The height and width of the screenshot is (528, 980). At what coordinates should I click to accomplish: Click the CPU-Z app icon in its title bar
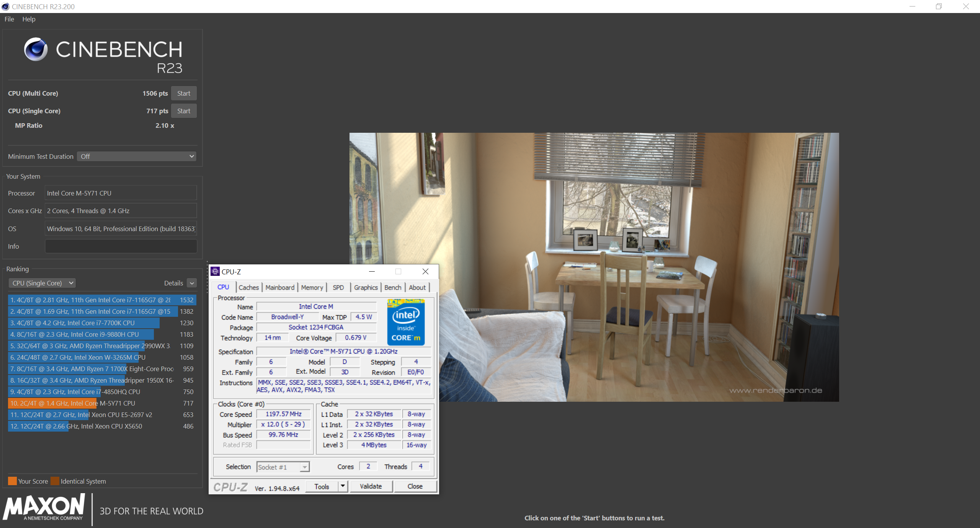pos(215,272)
